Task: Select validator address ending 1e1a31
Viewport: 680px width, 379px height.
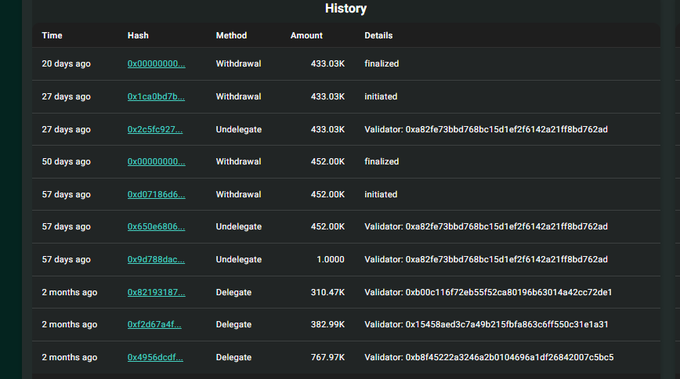Action: (x=507, y=325)
